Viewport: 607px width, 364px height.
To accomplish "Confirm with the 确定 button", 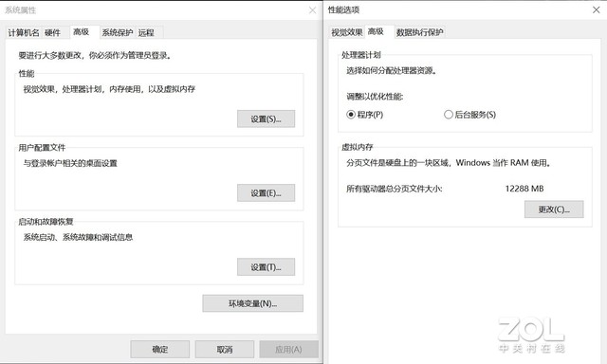I will (x=160, y=349).
